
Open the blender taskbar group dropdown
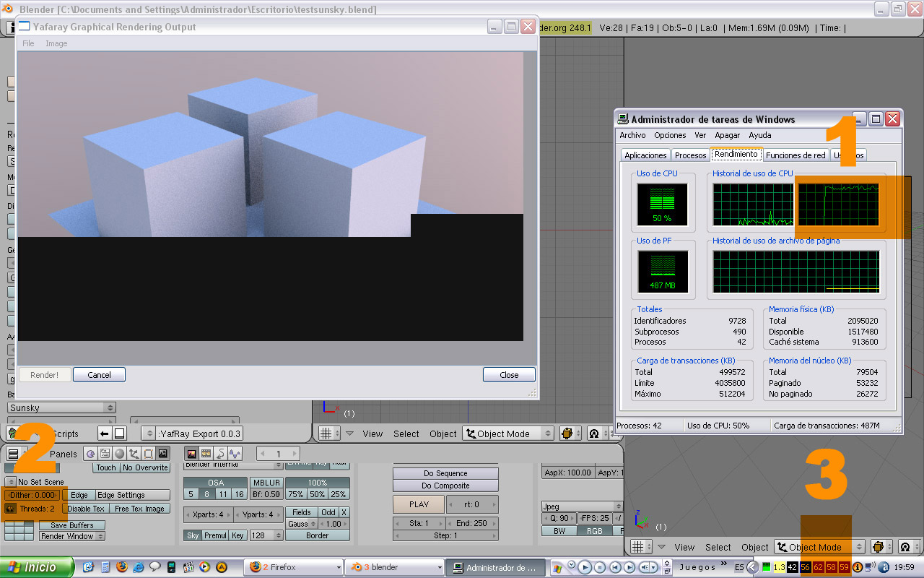394,567
